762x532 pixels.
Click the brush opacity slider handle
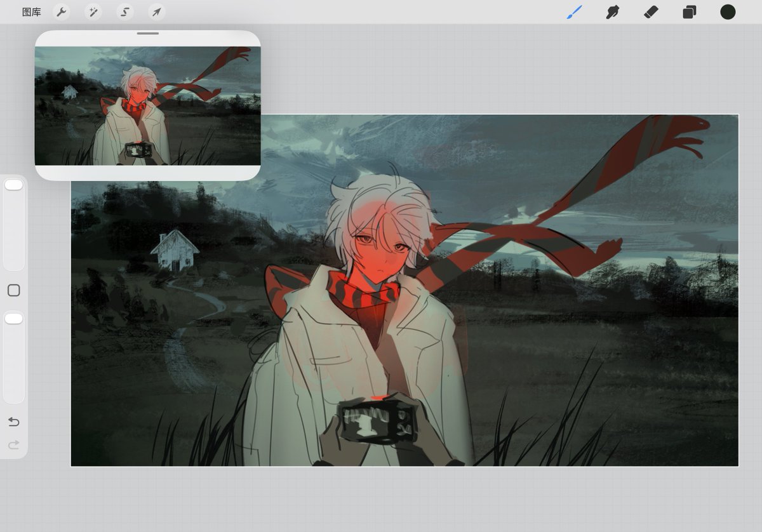[x=13, y=318]
